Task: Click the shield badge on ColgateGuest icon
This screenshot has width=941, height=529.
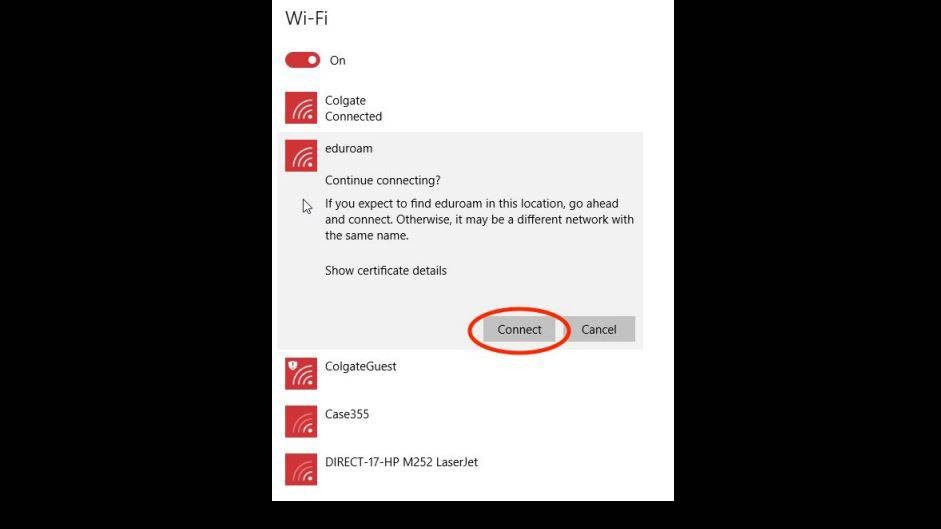Action: tap(293, 365)
